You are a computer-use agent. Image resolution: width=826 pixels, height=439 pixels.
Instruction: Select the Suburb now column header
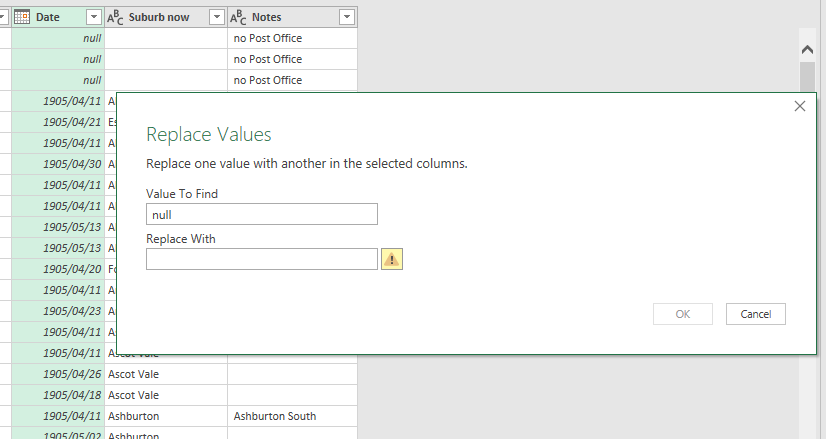pyautogui.click(x=166, y=17)
